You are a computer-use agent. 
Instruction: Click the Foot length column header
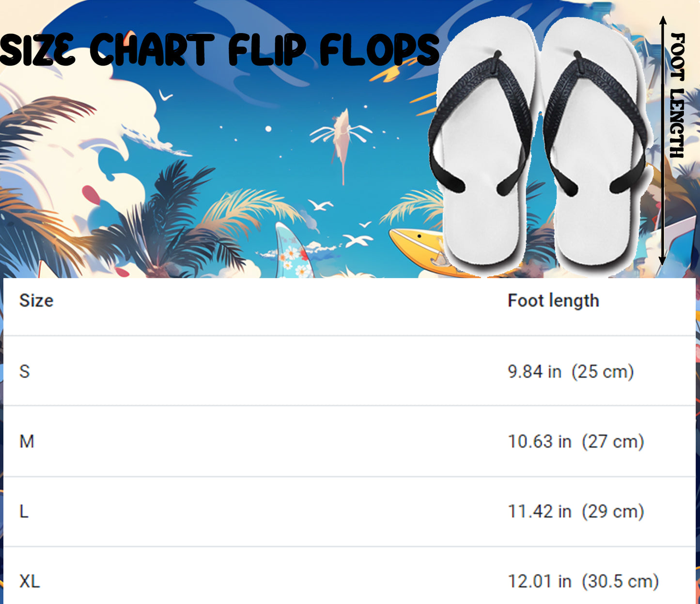coord(553,301)
